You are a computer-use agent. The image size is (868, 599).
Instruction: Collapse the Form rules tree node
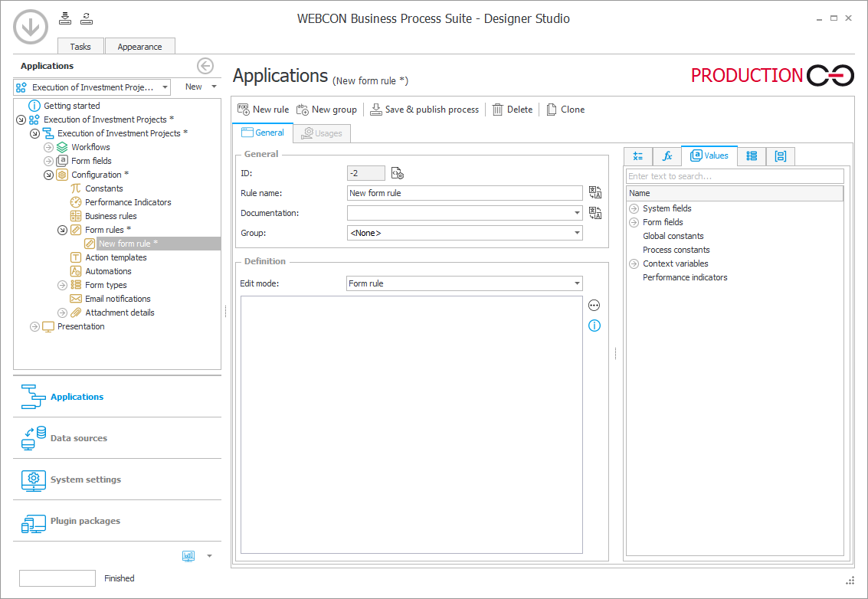63,230
